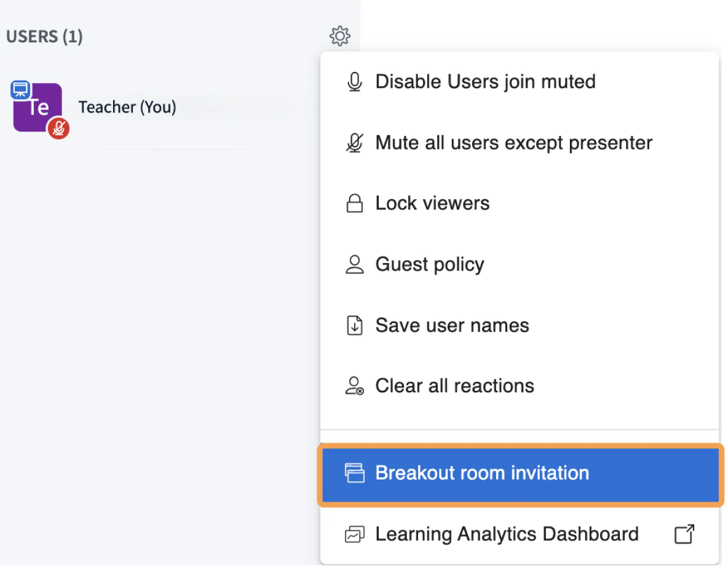Click the users settings gear icon
The width and height of the screenshot is (728, 568).
(x=340, y=36)
